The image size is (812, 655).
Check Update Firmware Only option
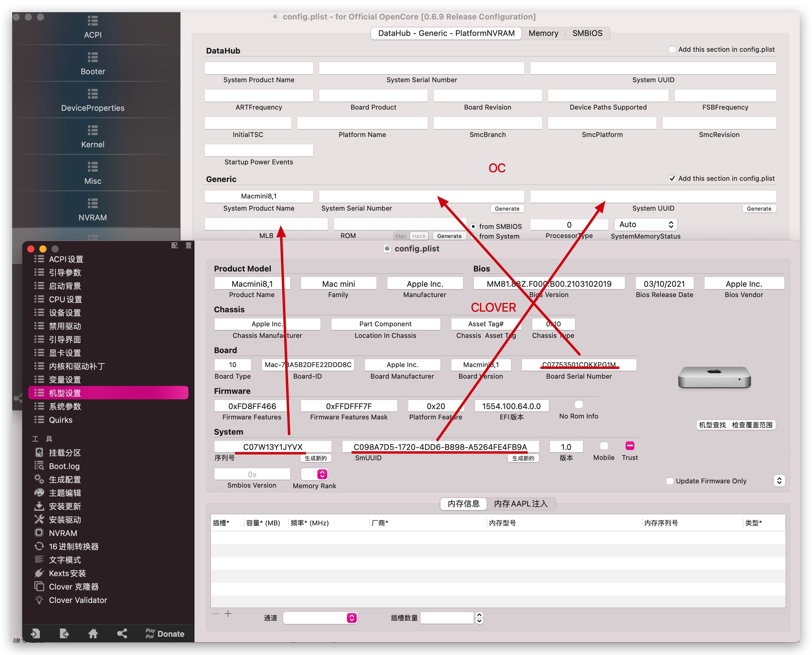[x=670, y=481]
